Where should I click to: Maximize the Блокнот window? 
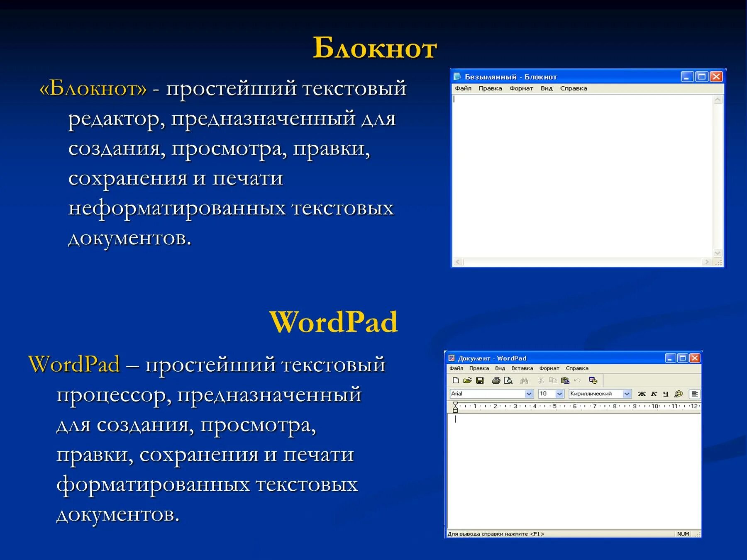coord(702,77)
